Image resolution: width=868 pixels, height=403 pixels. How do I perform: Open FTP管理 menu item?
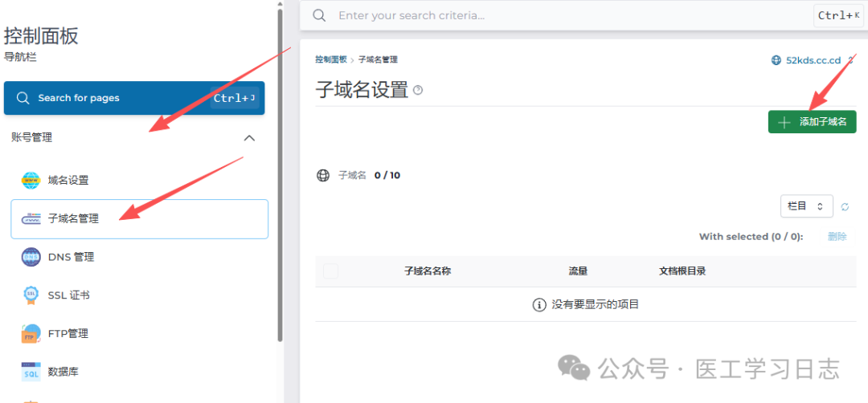(140, 333)
